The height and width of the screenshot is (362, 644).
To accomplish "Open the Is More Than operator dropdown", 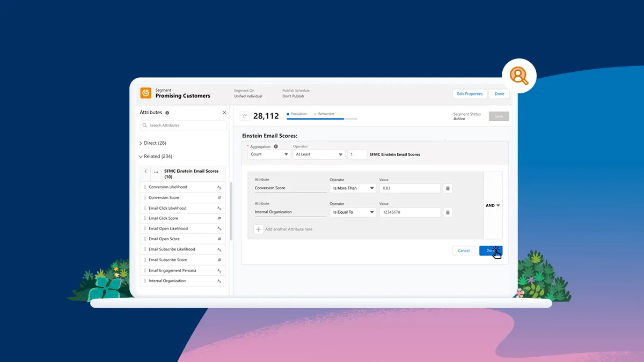I will (x=353, y=188).
